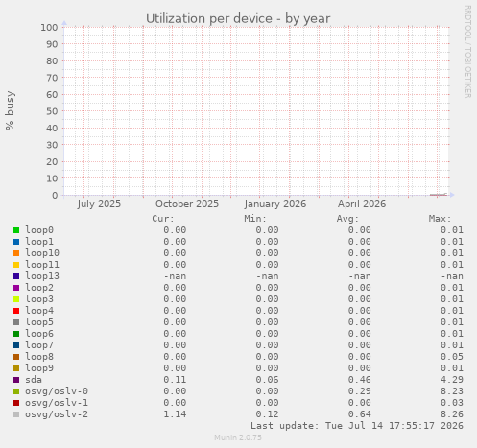Select the osvg/oslv-1 legend label
This screenshot has width=477, height=448.
tap(57, 403)
